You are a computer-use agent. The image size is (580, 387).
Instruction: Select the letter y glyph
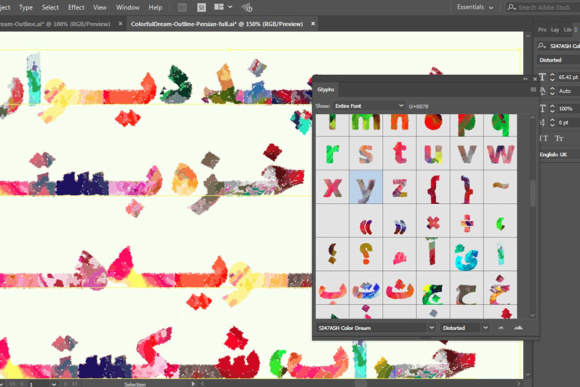click(x=365, y=187)
